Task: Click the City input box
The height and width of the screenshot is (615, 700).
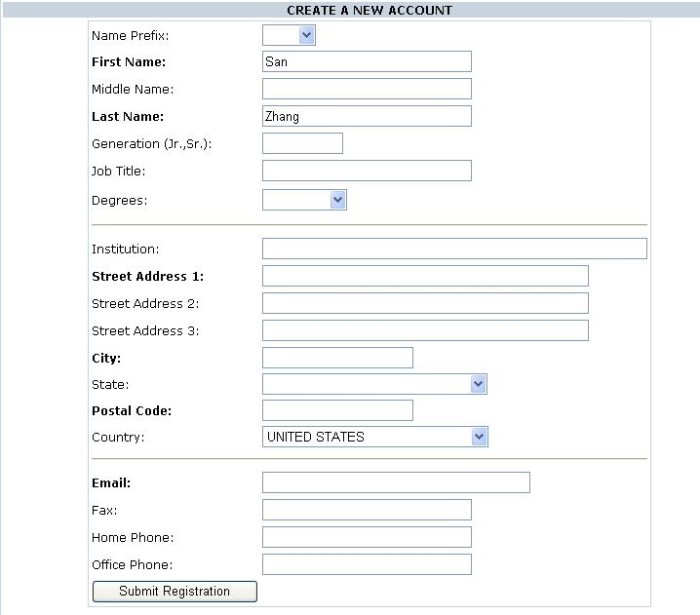Action: (x=337, y=358)
